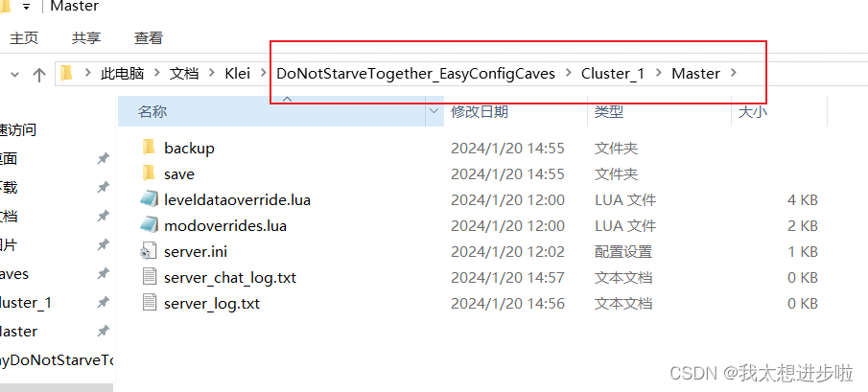This screenshot has width=868, height=392.
Task: Open the recent locations dropdown arrow
Action: click(x=15, y=74)
